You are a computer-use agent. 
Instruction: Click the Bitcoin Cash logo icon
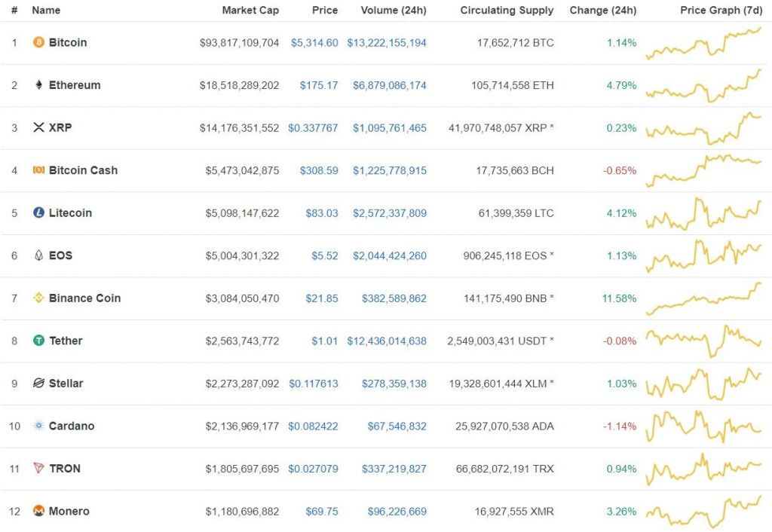click(x=38, y=170)
